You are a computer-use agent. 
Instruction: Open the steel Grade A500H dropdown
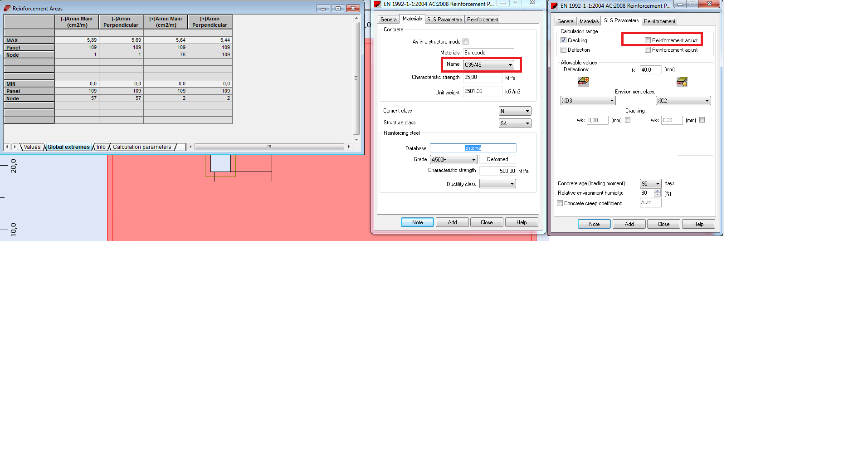[454, 160]
